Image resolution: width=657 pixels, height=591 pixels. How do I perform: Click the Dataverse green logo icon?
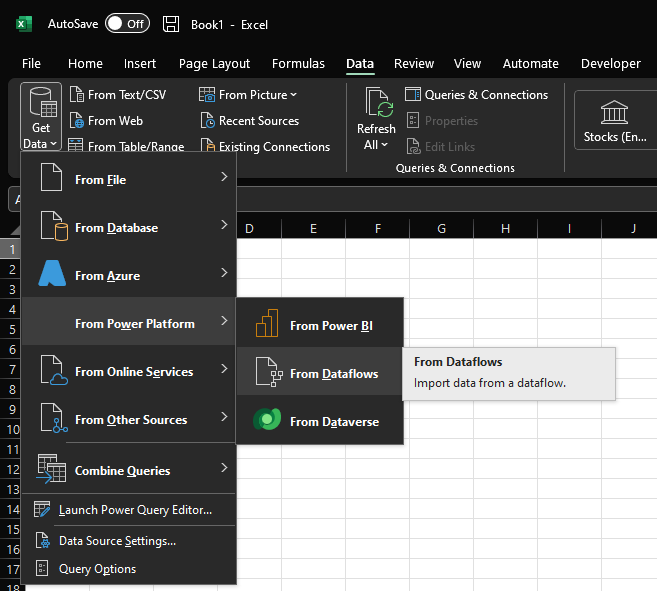(267, 419)
